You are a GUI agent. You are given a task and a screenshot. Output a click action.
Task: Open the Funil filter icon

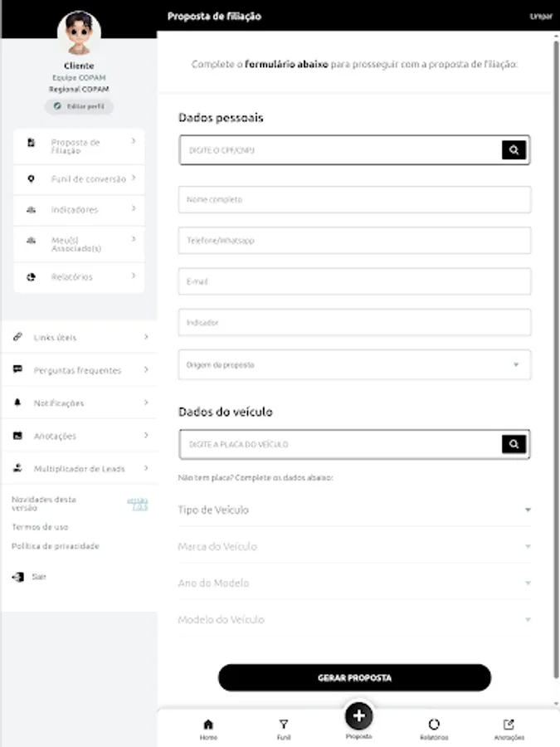[284, 725]
